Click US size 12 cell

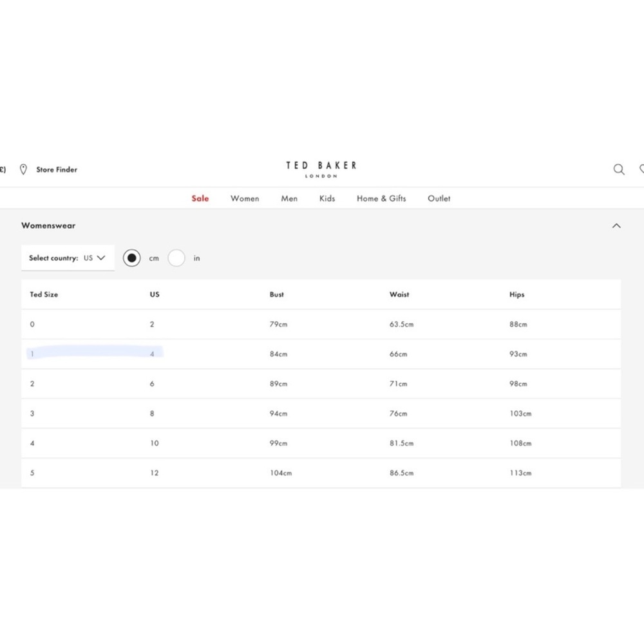pyautogui.click(x=155, y=473)
